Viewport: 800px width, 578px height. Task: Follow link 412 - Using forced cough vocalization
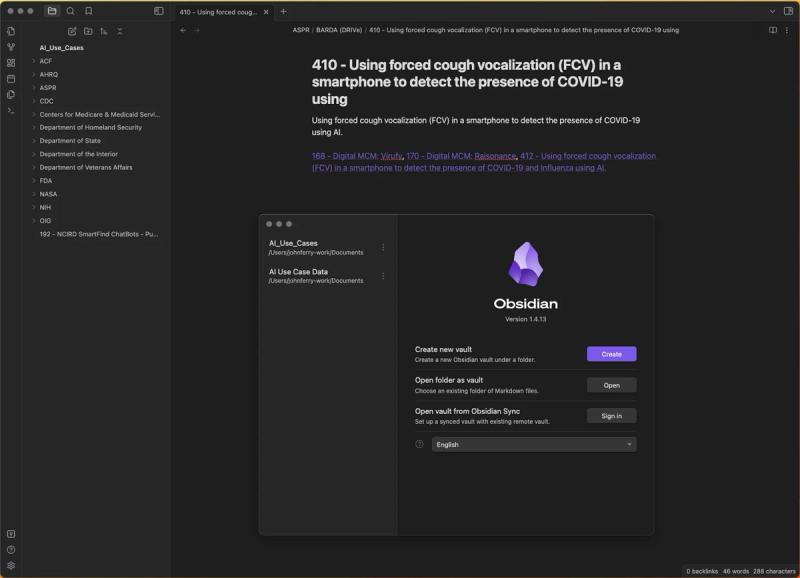(484, 162)
